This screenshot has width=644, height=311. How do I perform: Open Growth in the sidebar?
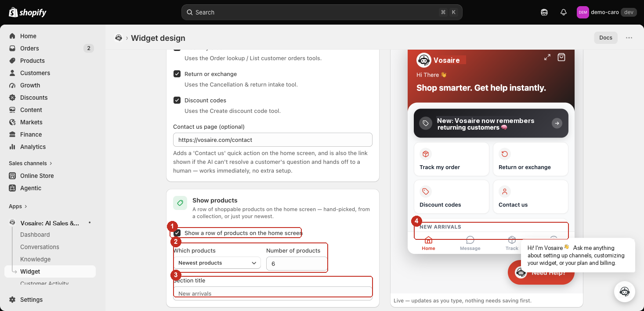(x=30, y=85)
